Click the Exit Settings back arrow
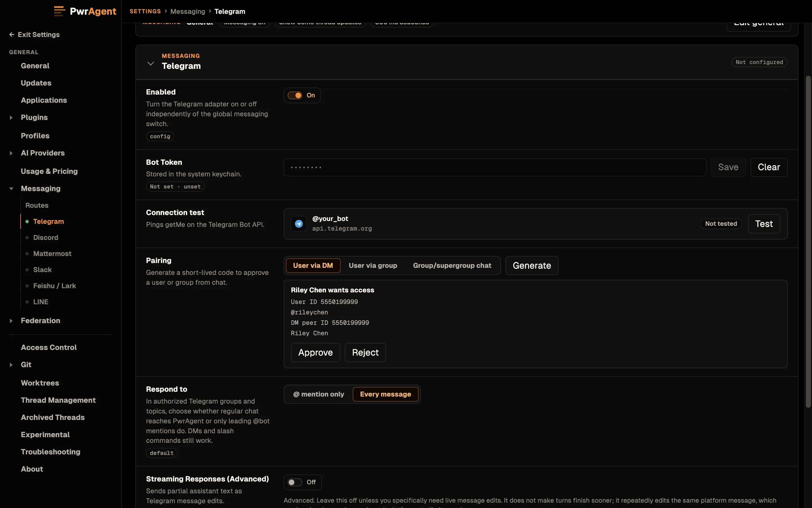This screenshot has width=812, height=508. coord(12,35)
